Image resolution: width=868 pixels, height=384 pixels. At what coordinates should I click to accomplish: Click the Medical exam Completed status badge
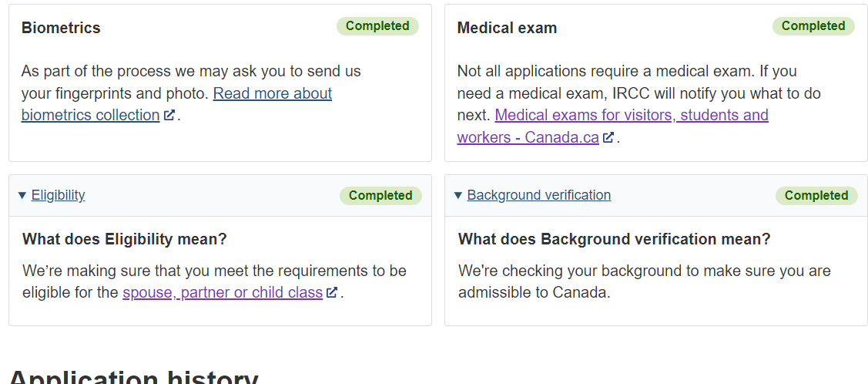pos(813,26)
